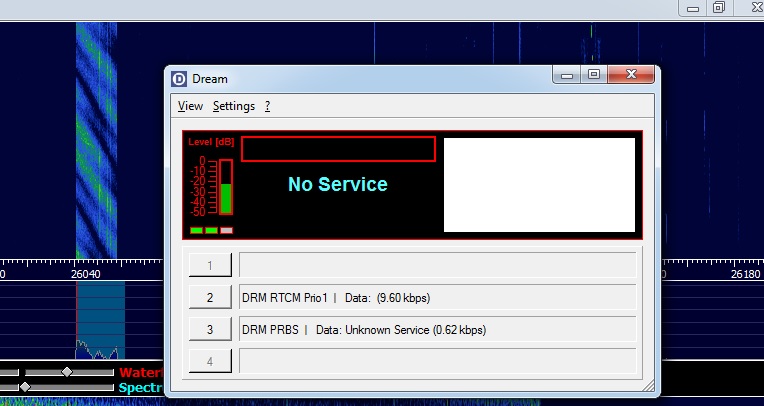Image resolution: width=764 pixels, height=406 pixels.
Task: Open the Settings menu in Dream
Action: (234, 106)
